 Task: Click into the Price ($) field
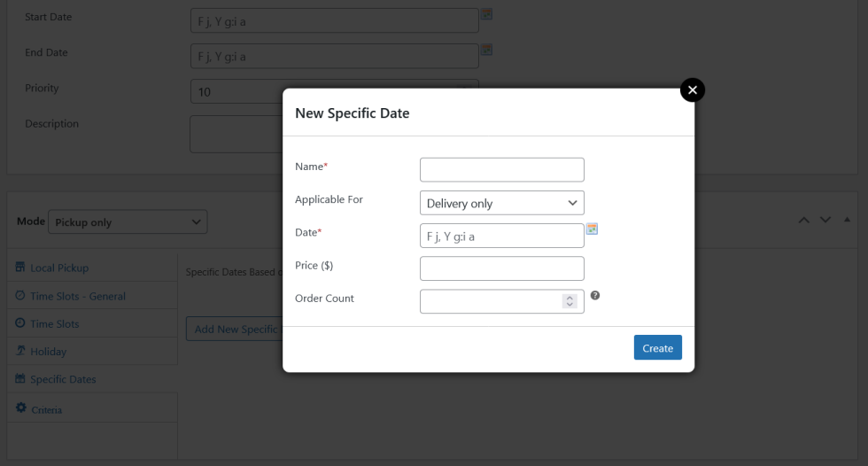(501, 268)
